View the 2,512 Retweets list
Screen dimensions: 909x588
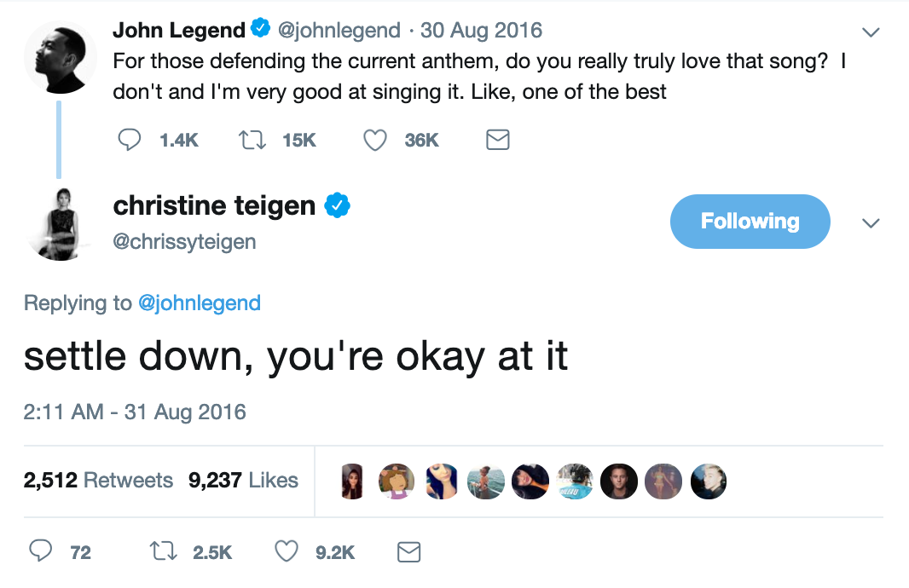98,481
